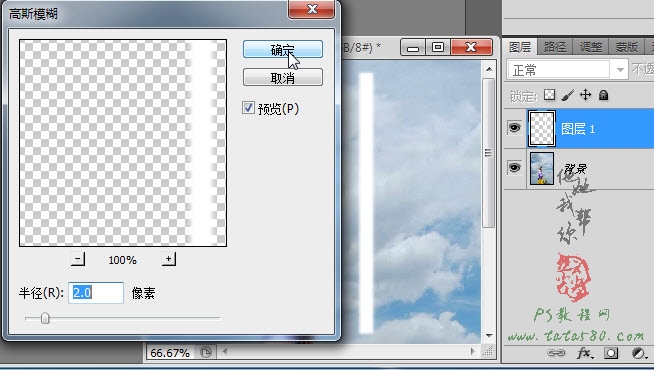Screen dimensions: 654x370
Task: Toggle lock all padlock icon
Action: 603,95
